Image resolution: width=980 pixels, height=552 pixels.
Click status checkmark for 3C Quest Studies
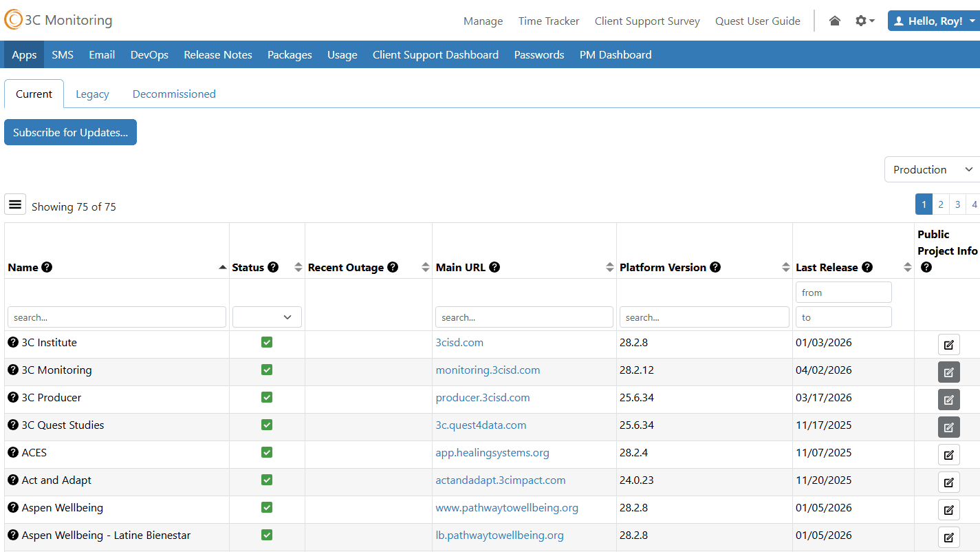[x=267, y=425]
